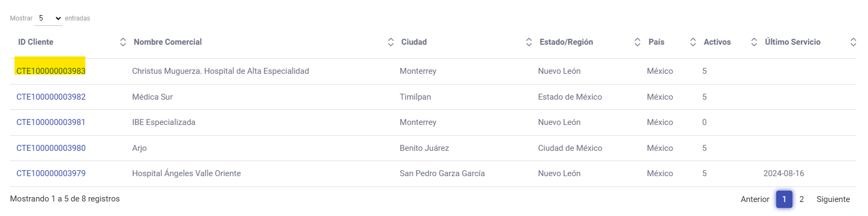Select the Hospital Ángeles Valle Oriente row
868x216 pixels.
click(186, 173)
